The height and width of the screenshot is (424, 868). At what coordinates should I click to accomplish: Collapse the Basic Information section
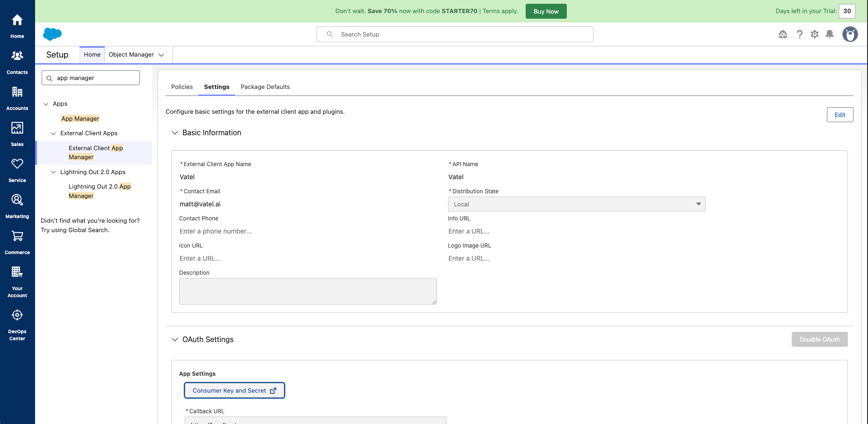(175, 133)
